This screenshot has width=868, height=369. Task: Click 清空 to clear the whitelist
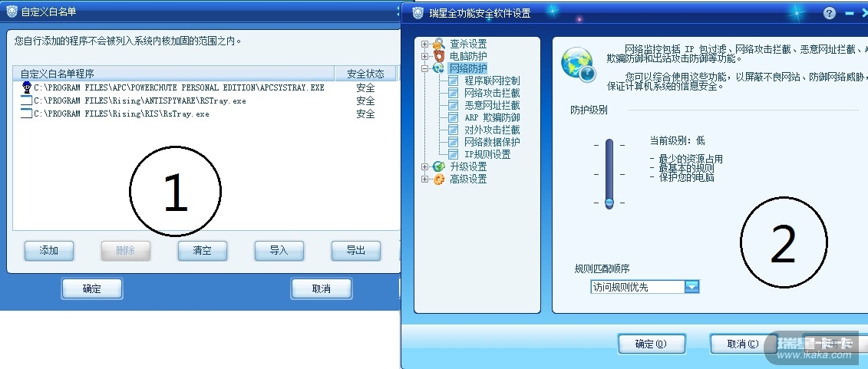coord(202,251)
